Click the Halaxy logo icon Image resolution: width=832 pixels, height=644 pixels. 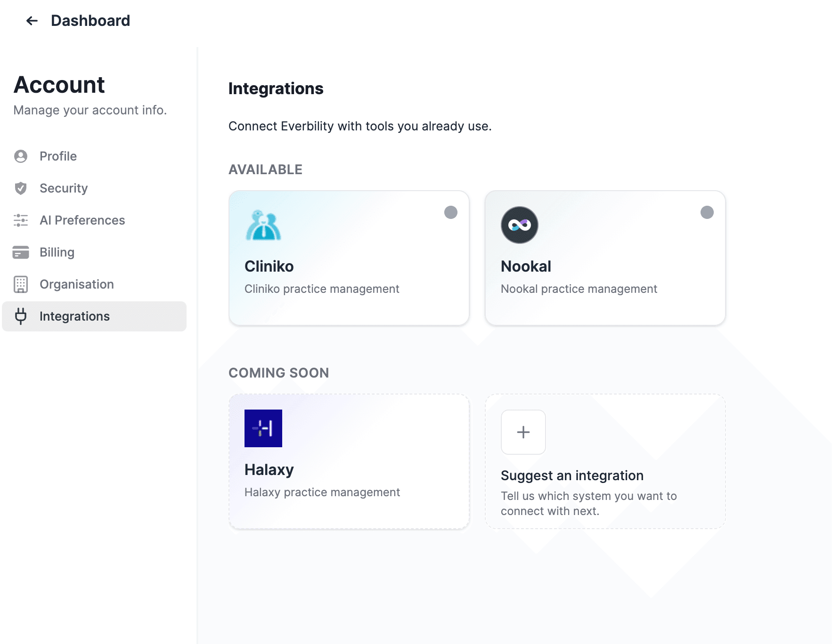263,428
